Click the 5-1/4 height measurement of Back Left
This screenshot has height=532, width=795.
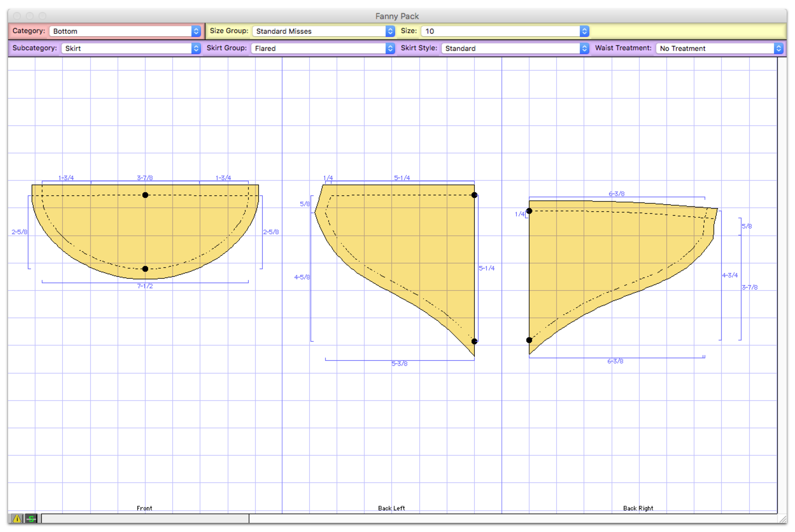(486, 268)
